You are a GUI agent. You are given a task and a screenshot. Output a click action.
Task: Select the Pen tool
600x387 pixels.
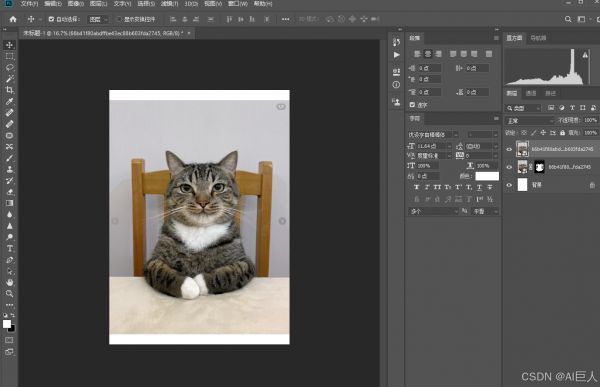click(9, 260)
